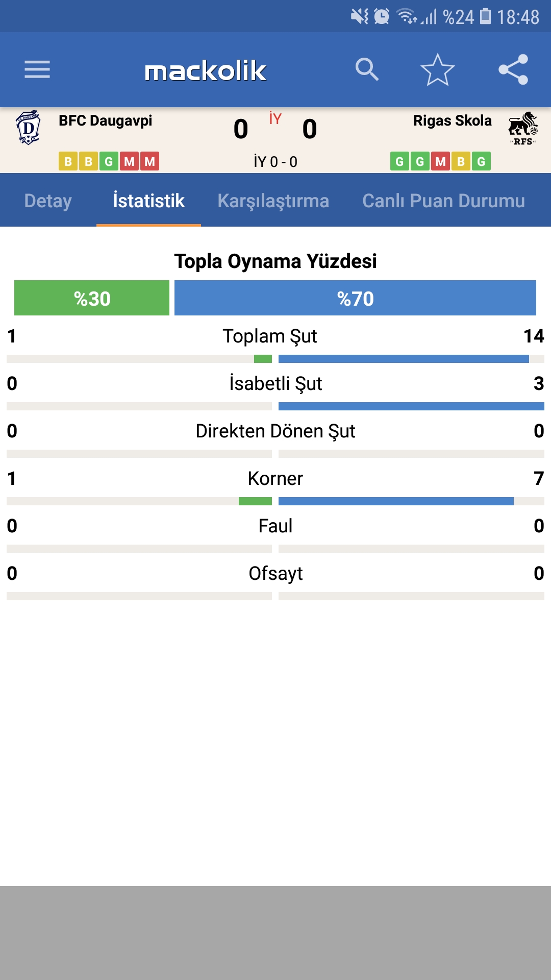Viewport: 551px width, 980px height.
Task: Open Canlı Puan Durumu tab
Action: (x=443, y=201)
